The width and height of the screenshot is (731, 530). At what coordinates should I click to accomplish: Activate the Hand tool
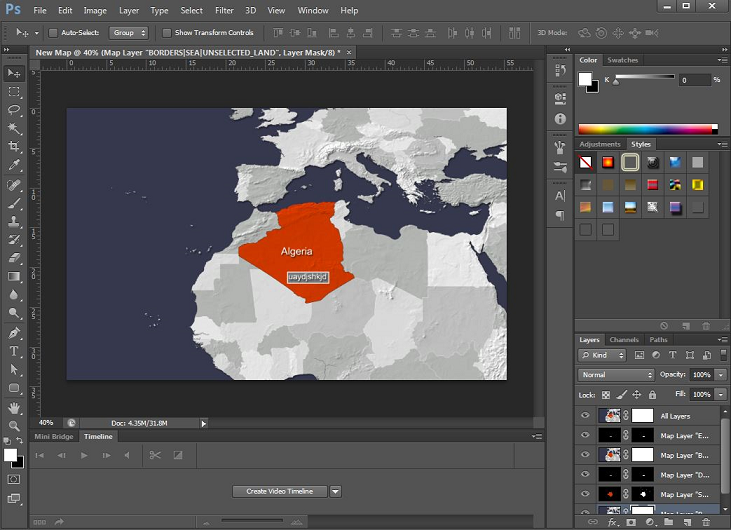pyautogui.click(x=15, y=408)
